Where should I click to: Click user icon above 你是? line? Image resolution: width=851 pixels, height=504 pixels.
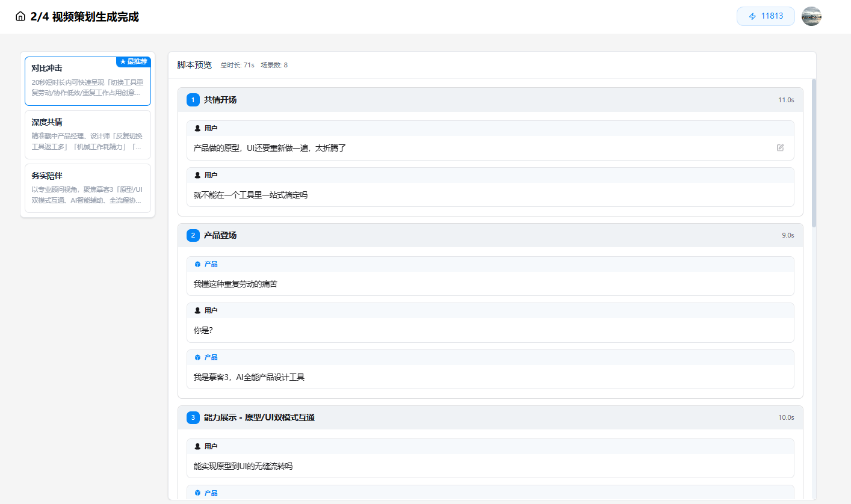click(x=197, y=310)
